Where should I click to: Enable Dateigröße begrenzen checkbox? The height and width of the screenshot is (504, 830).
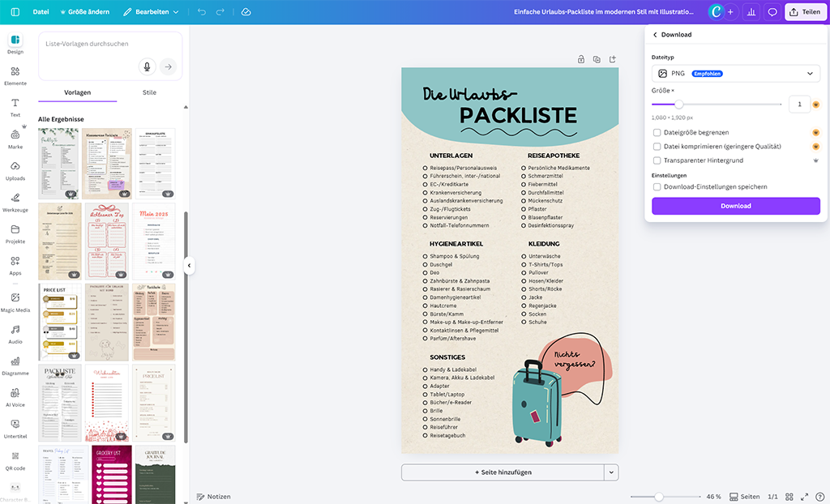click(657, 132)
